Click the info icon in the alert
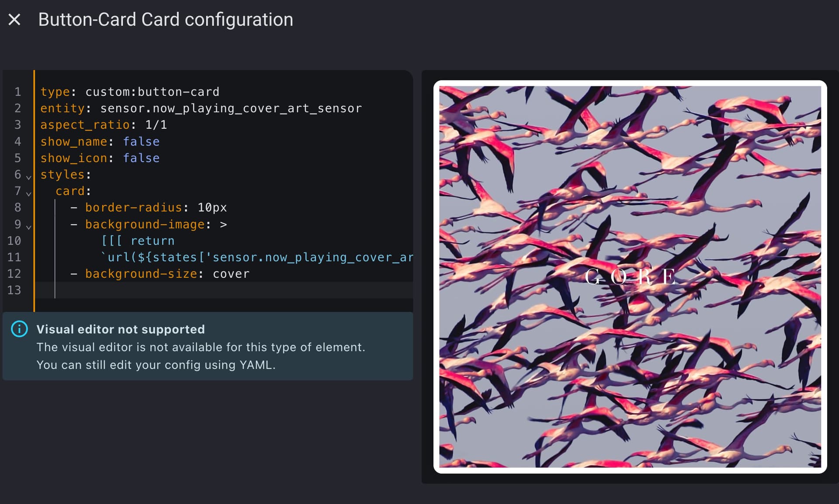Image resolution: width=839 pixels, height=504 pixels. point(19,329)
